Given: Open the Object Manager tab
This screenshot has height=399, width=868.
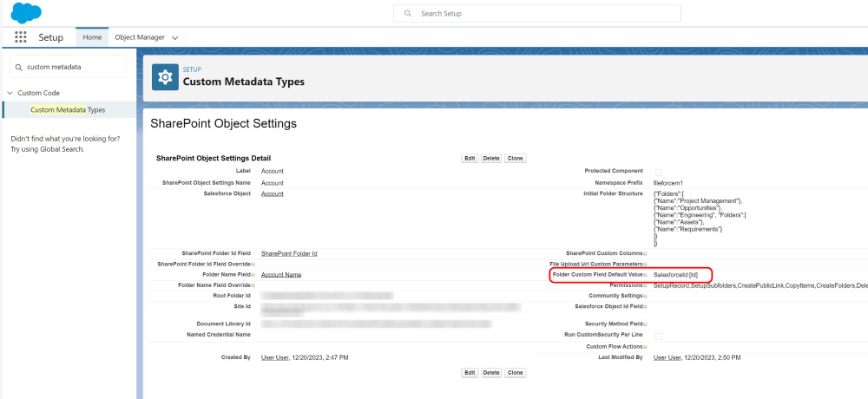Looking at the screenshot, I should (x=139, y=38).
